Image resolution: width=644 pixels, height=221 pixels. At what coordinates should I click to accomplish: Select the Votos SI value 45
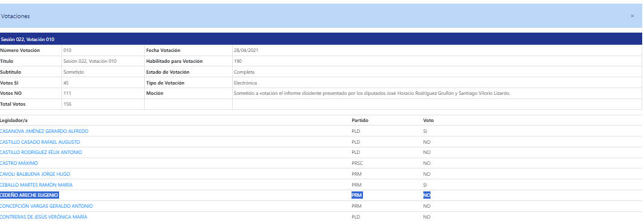click(x=66, y=83)
